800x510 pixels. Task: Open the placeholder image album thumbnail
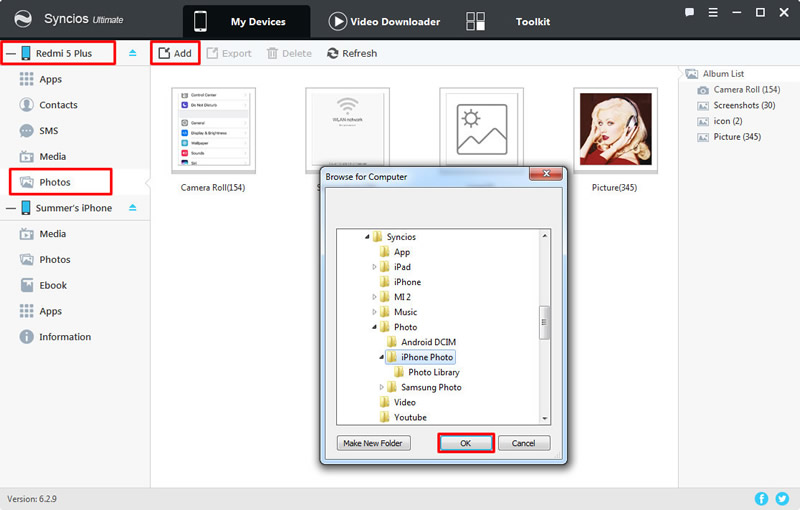[x=482, y=128]
